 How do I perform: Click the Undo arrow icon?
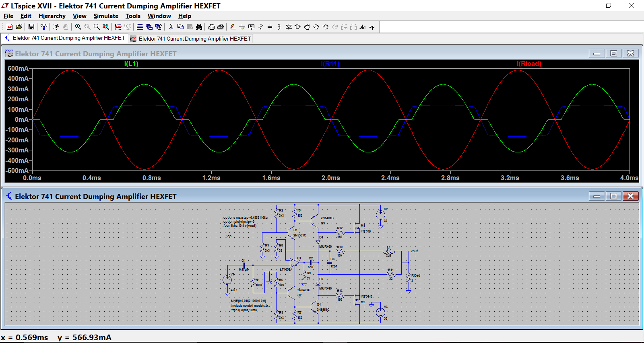[x=326, y=27]
